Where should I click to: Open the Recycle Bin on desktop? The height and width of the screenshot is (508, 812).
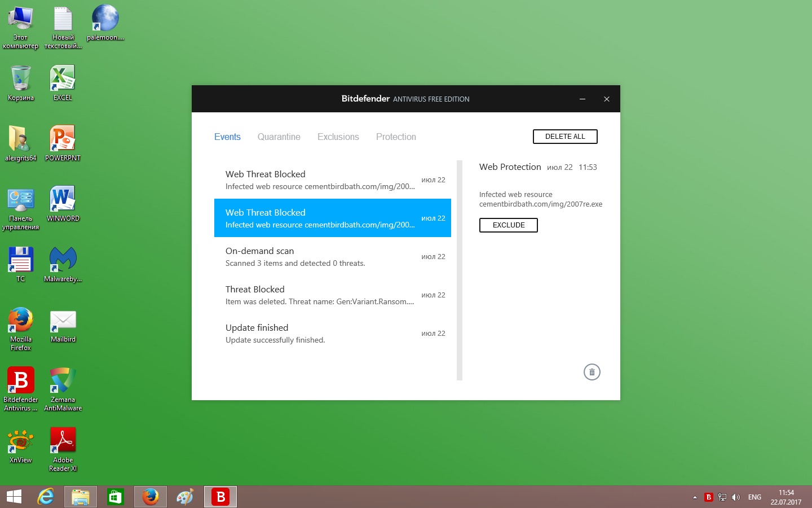[x=20, y=84]
